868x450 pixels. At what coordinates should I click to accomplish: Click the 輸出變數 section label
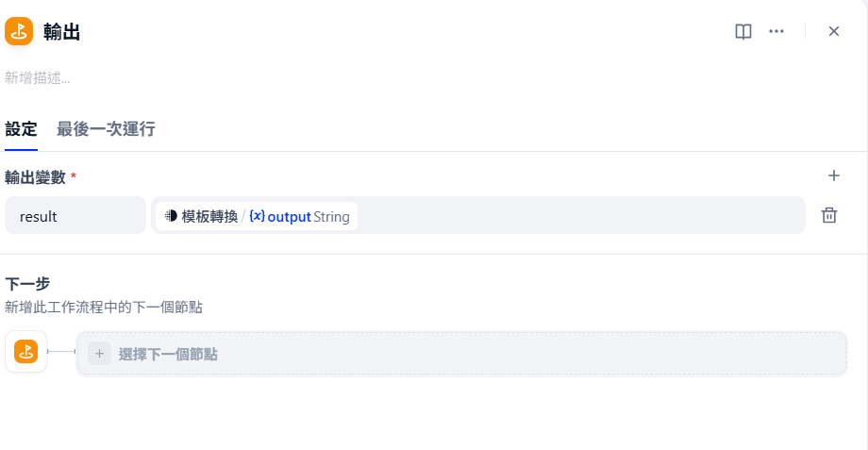(x=36, y=177)
